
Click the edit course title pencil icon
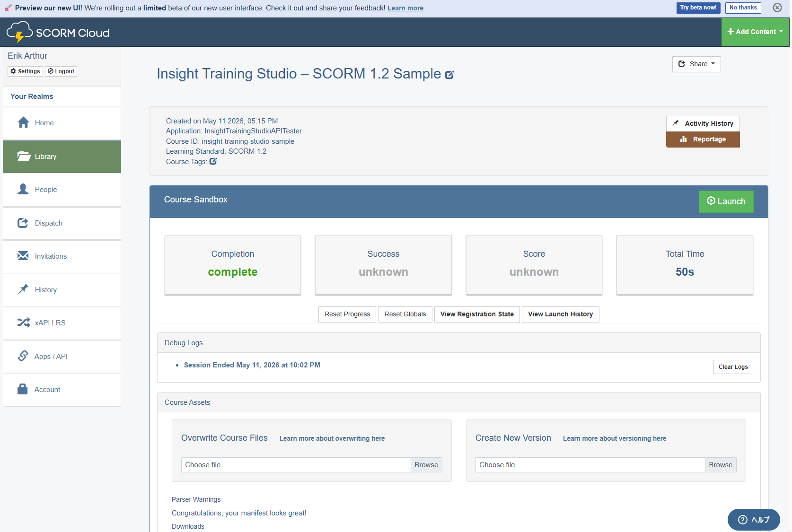click(x=449, y=75)
